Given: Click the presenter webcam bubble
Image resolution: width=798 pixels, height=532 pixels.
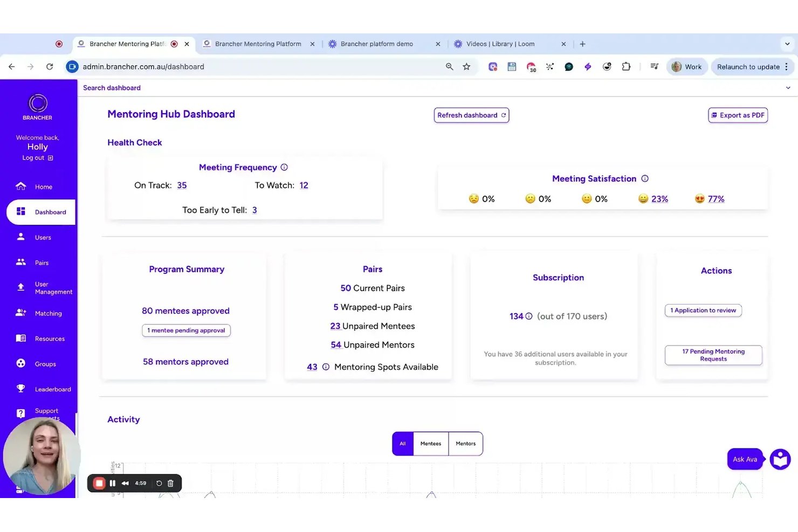Looking at the screenshot, I should (42, 456).
